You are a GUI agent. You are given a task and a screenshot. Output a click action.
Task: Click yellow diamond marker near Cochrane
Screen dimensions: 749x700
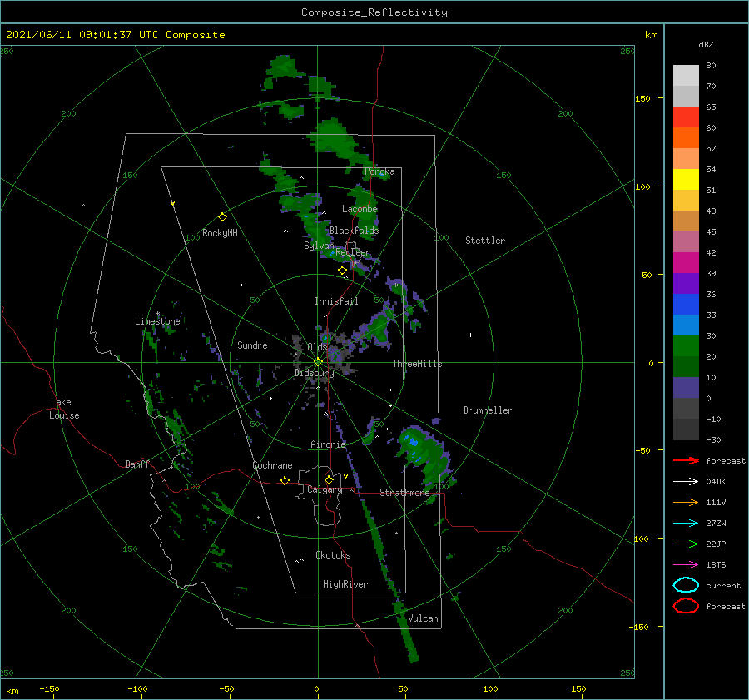(x=285, y=480)
